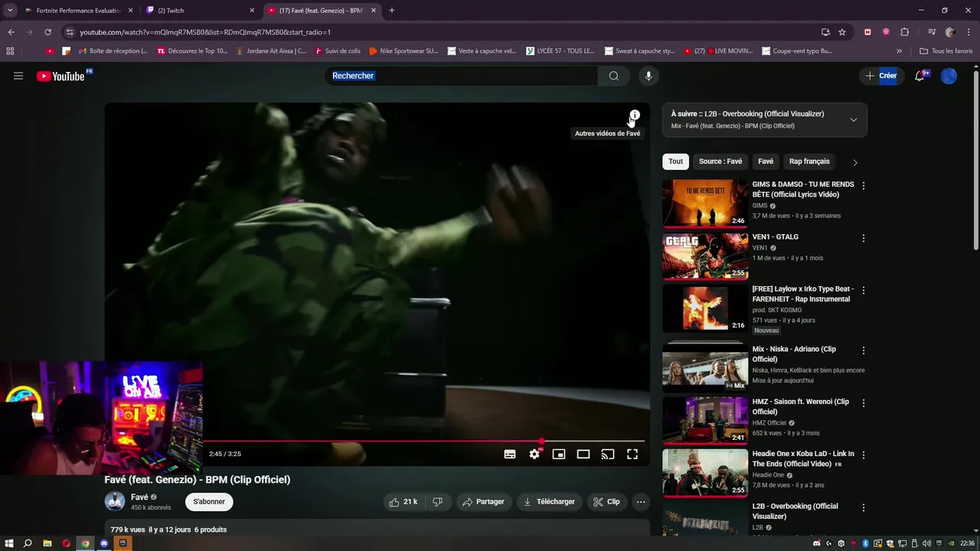The image size is (980, 551).
Task: Switch to Fortnite Performance Evaluation tab
Action: point(78,11)
